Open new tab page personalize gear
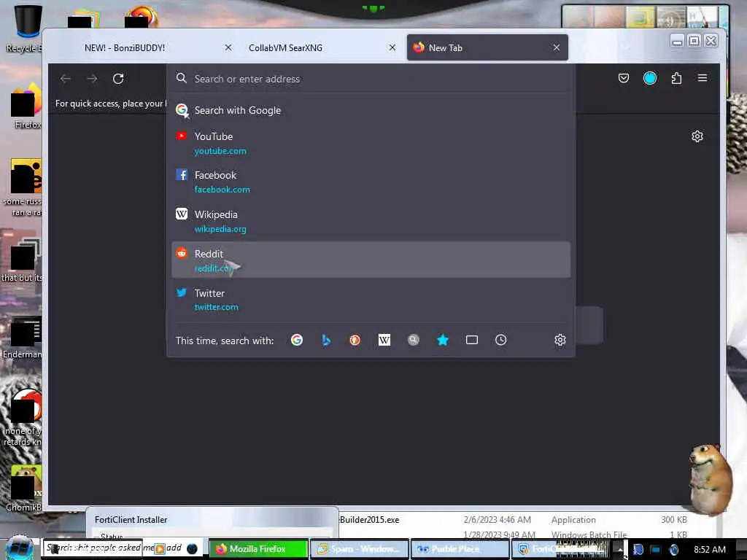Image resolution: width=747 pixels, height=560 pixels. point(697,136)
